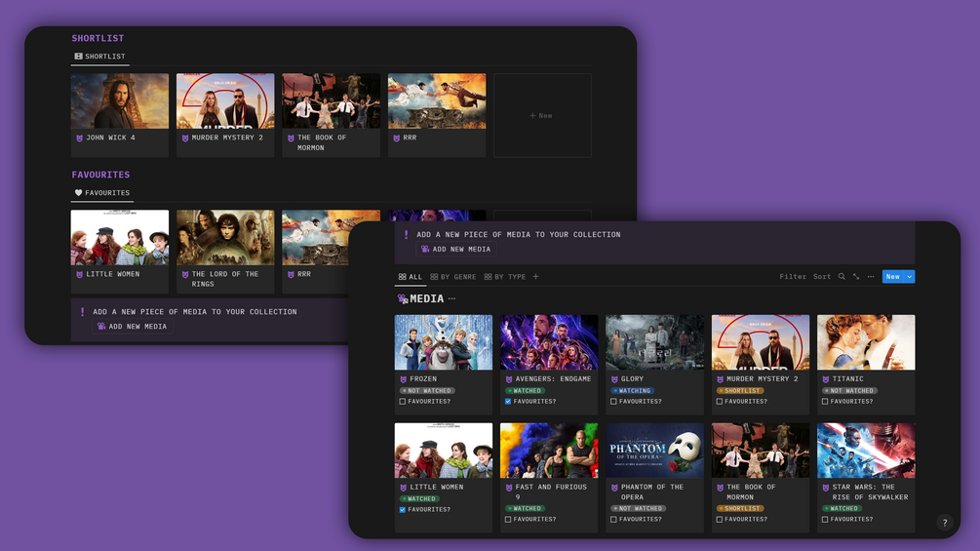Click the FAVOURITES section heading
The width and height of the screenshot is (980, 551).
click(100, 175)
